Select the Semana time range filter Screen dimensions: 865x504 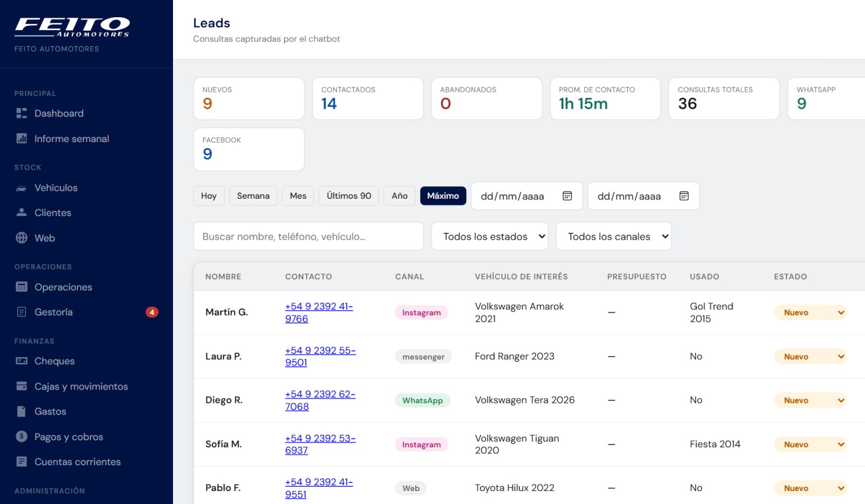point(253,196)
